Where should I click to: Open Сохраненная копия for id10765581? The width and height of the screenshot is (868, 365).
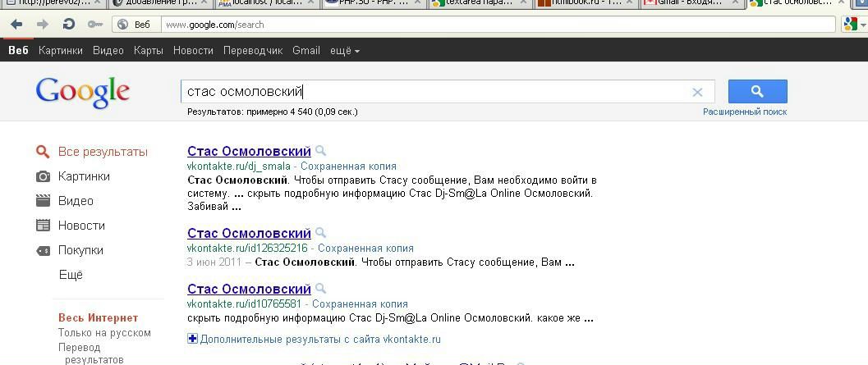coord(360,304)
